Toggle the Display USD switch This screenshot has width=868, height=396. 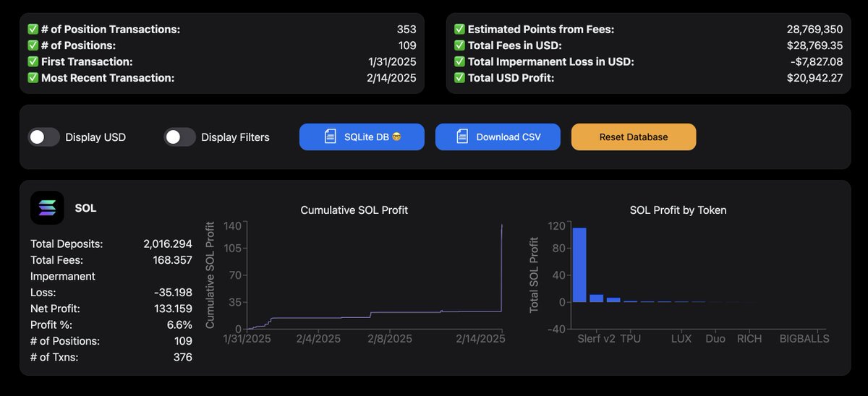point(43,137)
